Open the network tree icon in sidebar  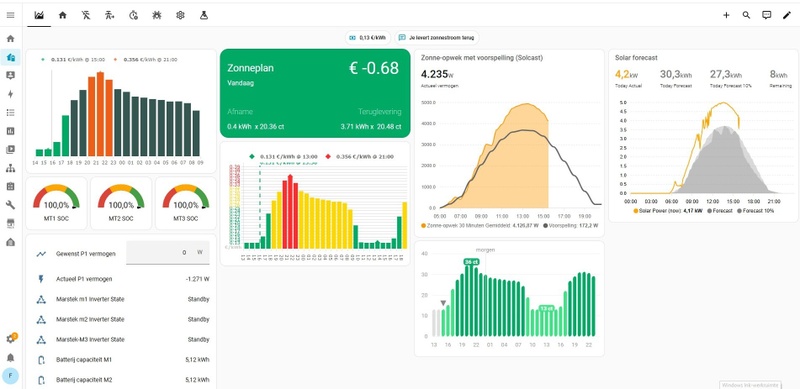10,168
